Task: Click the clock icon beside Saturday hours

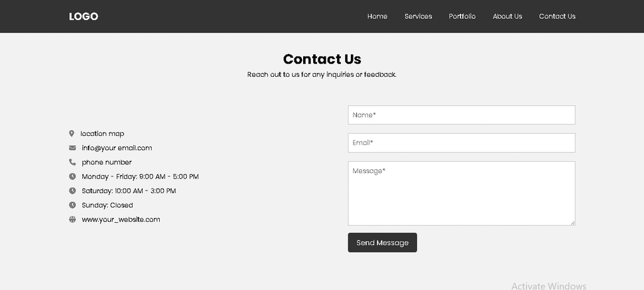Action: [x=72, y=191]
